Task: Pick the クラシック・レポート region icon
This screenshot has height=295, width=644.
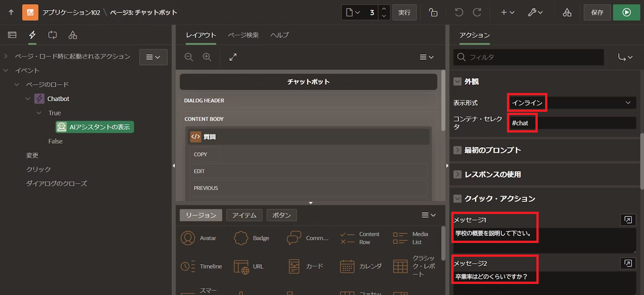Action: [401, 266]
